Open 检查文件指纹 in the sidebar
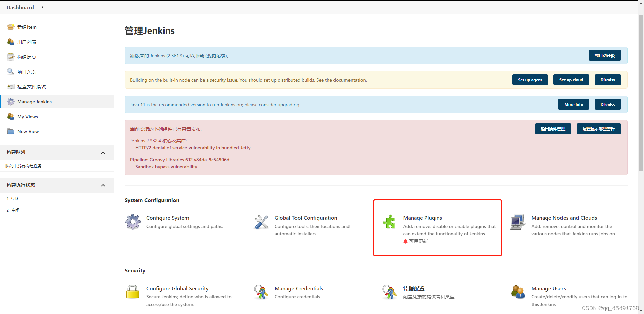The height and width of the screenshot is (314, 644). point(32,87)
